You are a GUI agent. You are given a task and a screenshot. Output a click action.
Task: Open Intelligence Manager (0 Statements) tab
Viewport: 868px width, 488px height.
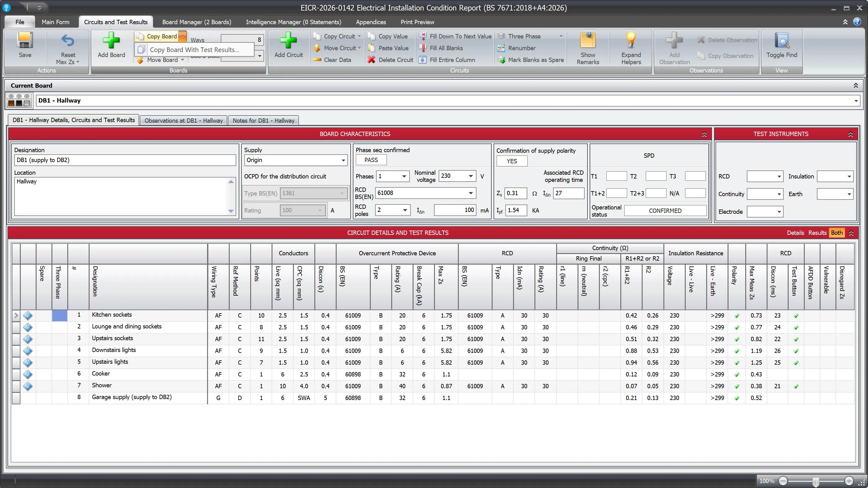tap(293, 22)
